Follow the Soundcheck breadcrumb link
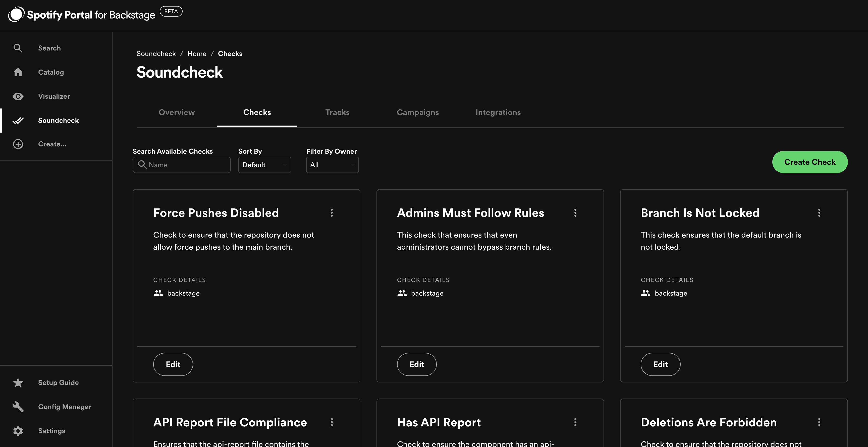Image resolution: width=868 pixels, height=447 pixels. point(156,53)
